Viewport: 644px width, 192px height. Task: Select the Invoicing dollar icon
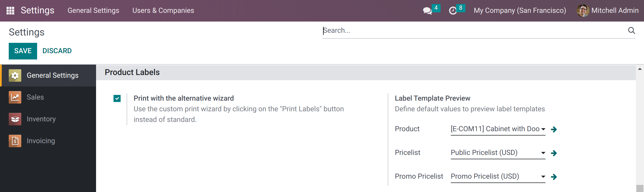pyautogui.click(x=15, y=141)
